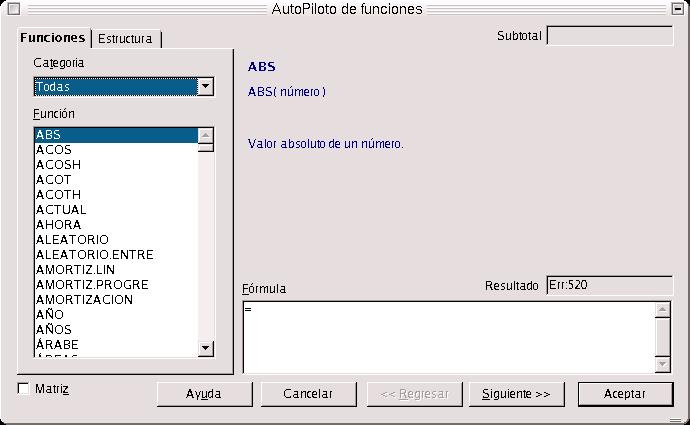The height and width of the screenshot is (425, 690).
Task: Select ACOSH from the function list
Action: pos(58,164)
